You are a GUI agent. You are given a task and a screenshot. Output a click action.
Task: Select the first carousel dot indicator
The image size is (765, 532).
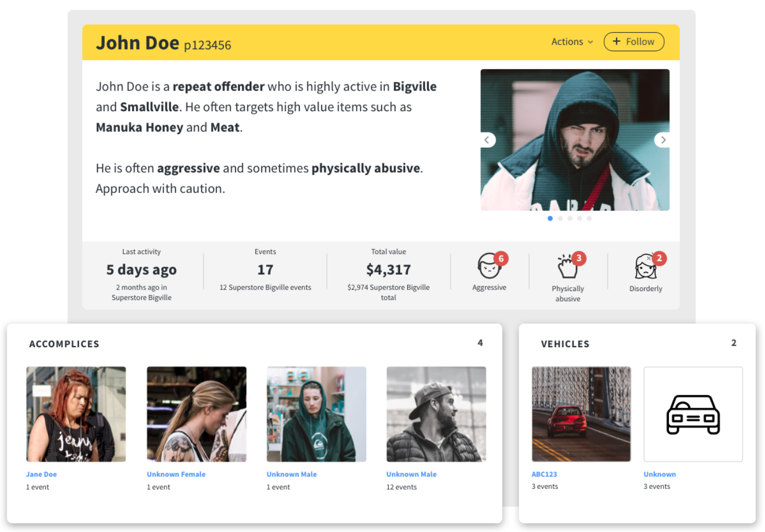tap(550, 219)
